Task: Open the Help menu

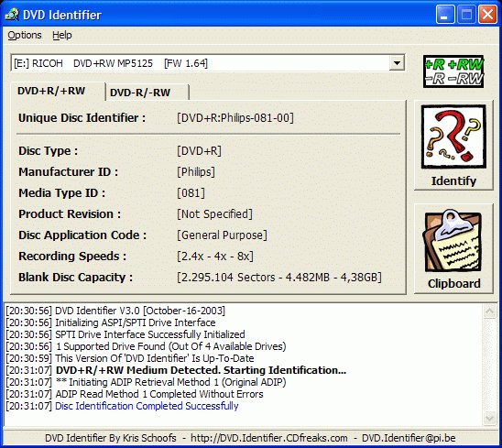Action: [x=62, y=35]
